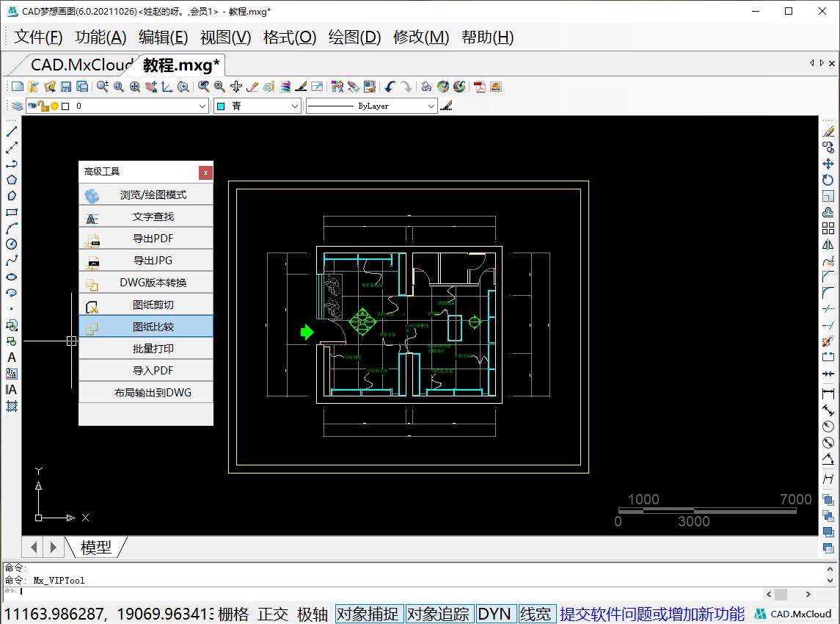This screenshot has width=840, height=624.
Task: Toggle 对象捕捉 in the status bar
Action: (369, 614)
